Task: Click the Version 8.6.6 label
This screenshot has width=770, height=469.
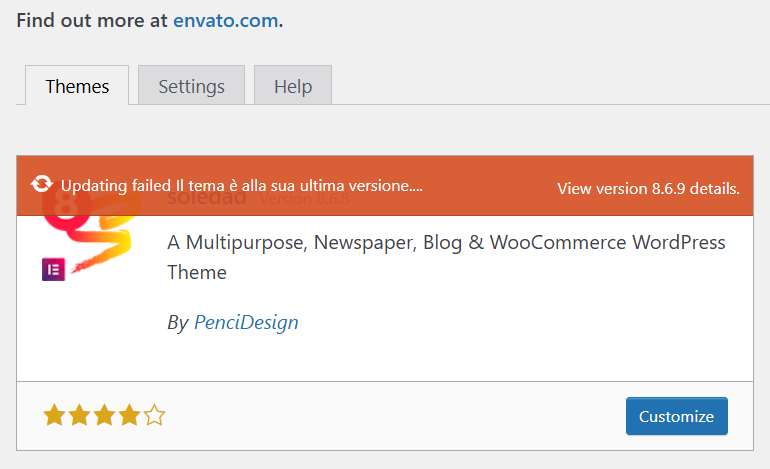Action: (304, 201)
